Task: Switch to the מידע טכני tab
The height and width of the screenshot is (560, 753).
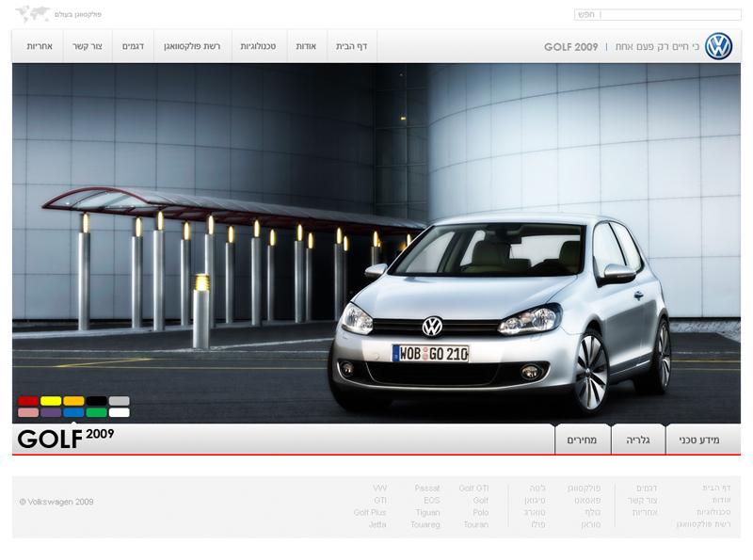Action: click(699, 440)
